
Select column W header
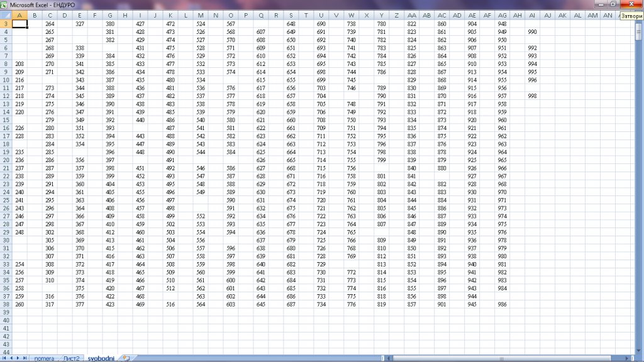click(352, 16)
